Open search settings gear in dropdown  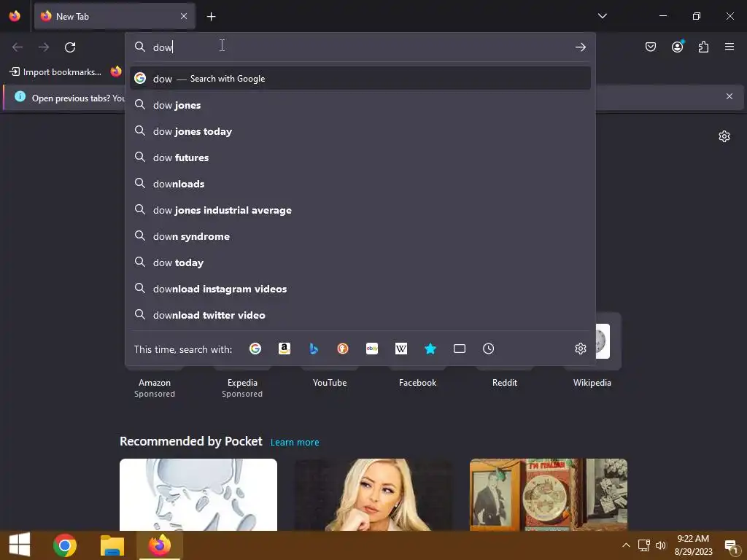[580, 349]
